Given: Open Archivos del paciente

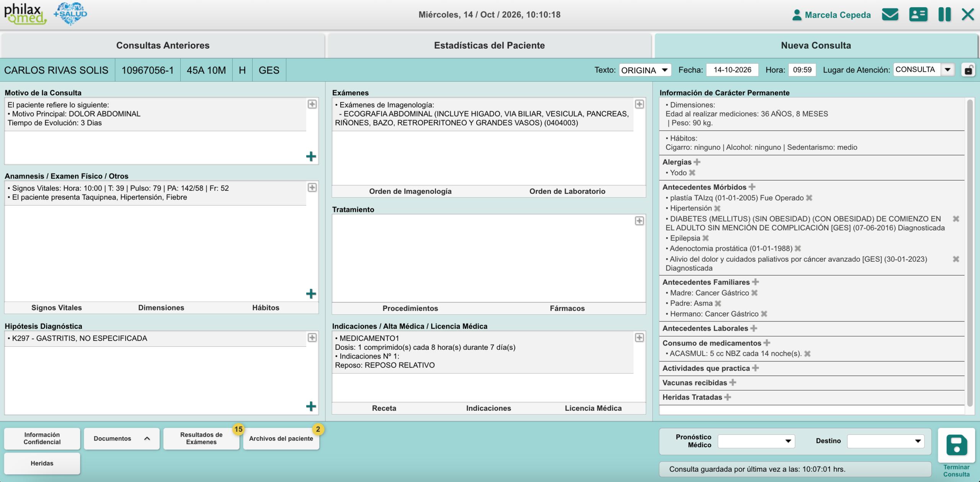Looking at the screenshot, I should coord(281,439).
